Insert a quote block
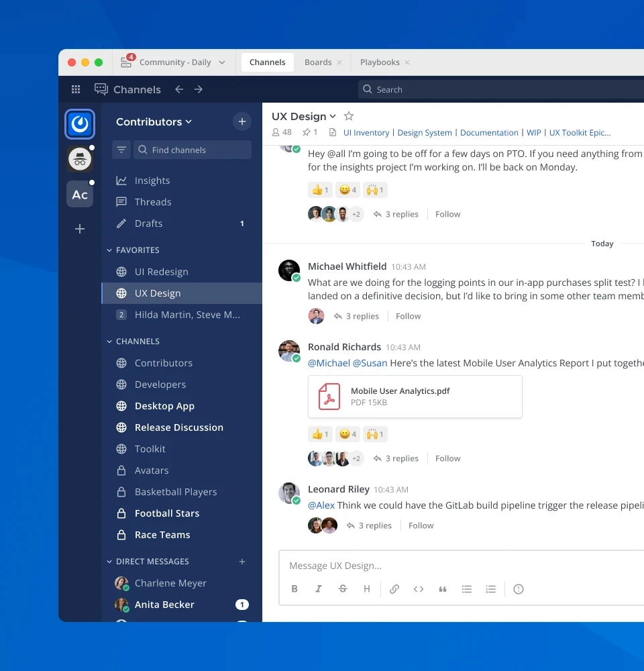Image resolution: width=644 pixels, height=671 pixels. click(443, 589)
